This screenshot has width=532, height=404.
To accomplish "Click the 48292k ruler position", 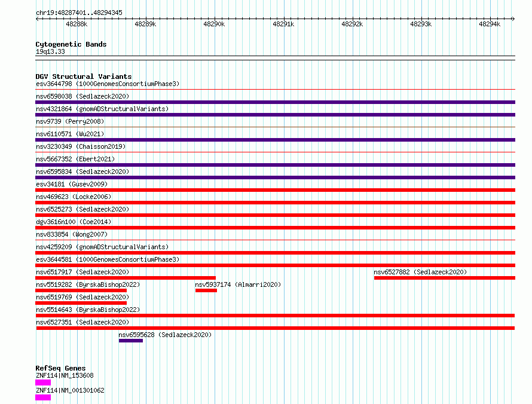I will [352, 24].
